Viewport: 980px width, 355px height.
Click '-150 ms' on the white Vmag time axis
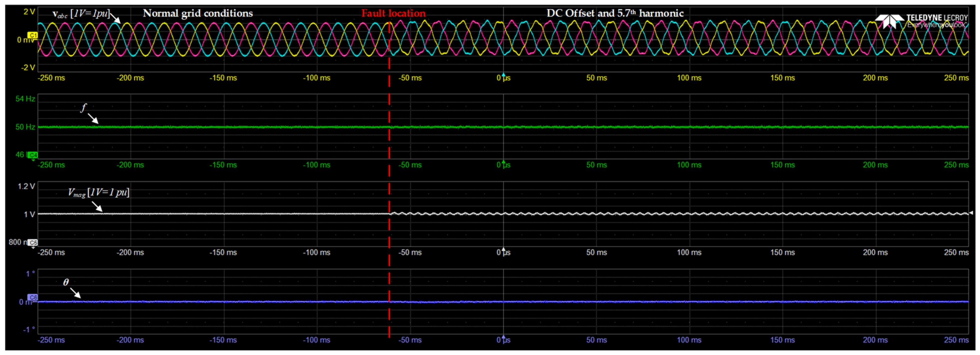click(x=223, y=252)
